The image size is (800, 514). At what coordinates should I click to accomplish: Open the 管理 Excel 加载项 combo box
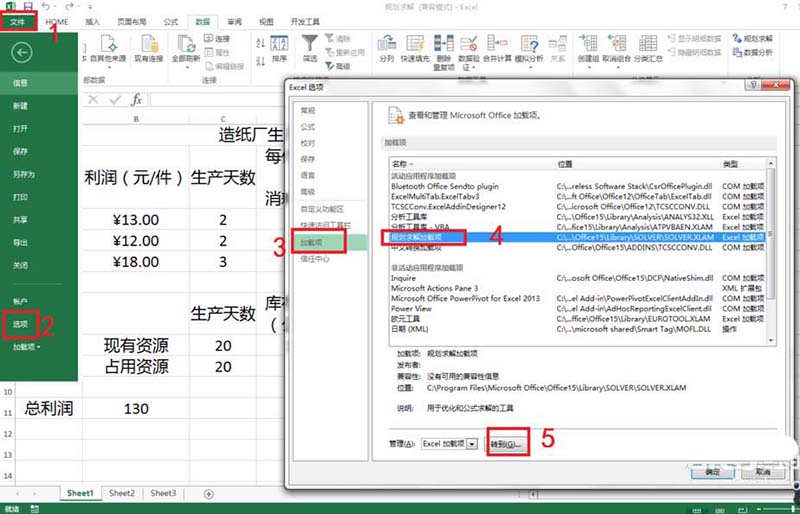coord(449,444)
